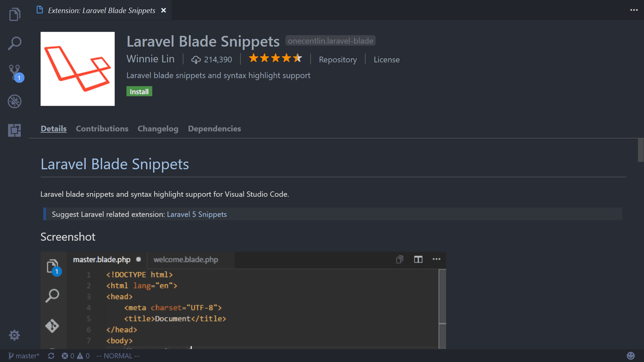
Task: Open the Debug view
Action: pyautogui.click(x=14, y=101)
